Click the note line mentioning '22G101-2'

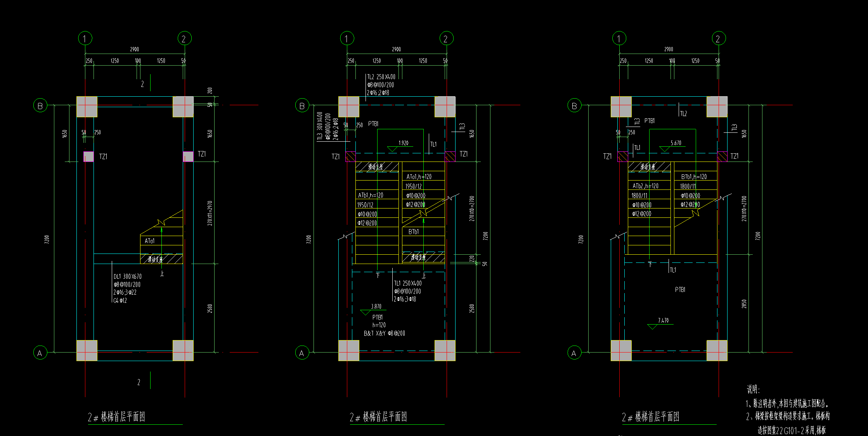pos(792,430)
